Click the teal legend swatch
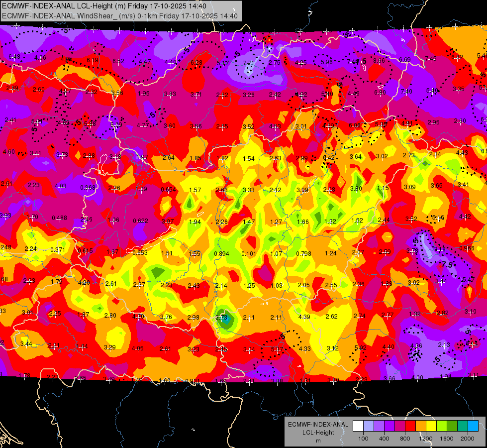The width and height of the screenshot is (487, 448). 462,426
